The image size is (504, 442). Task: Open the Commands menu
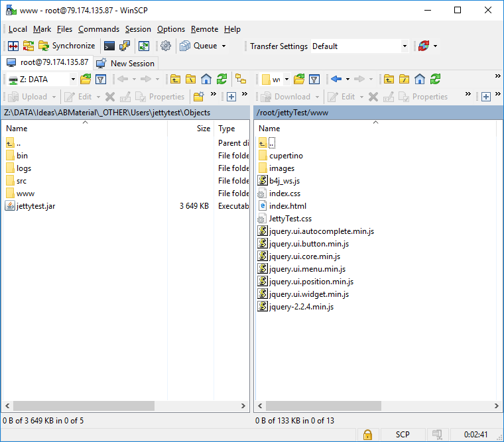99,29
